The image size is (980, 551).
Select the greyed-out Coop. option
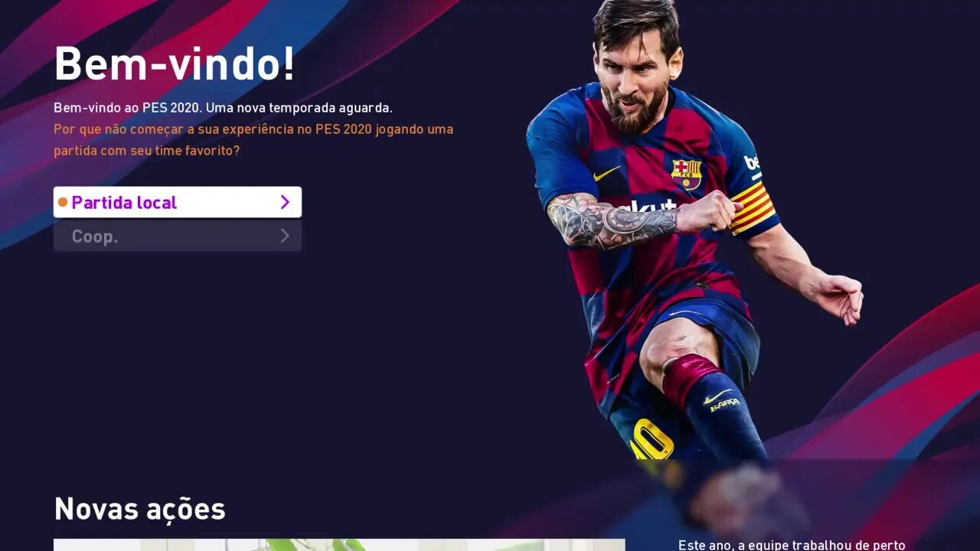178,236
